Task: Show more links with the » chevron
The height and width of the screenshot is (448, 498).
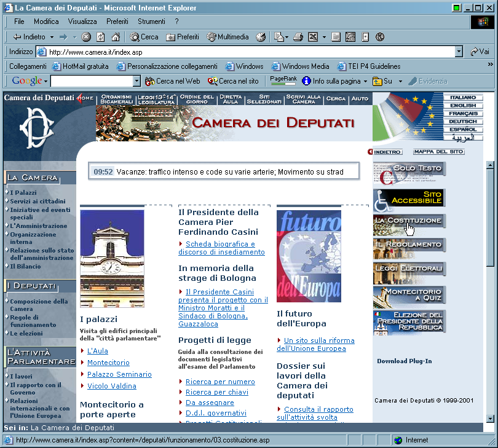Action: click(x=490, y=65)
